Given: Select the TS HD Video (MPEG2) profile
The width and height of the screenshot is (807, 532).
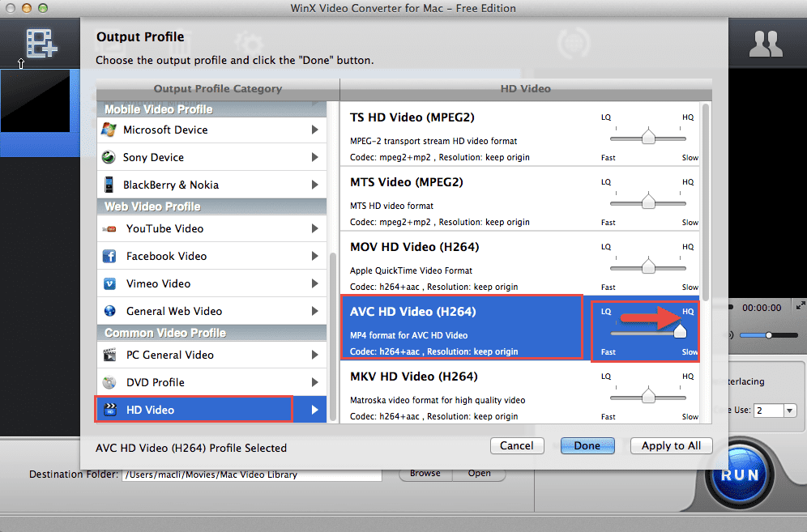Looking at the screenshot, I should pos(520,134).
